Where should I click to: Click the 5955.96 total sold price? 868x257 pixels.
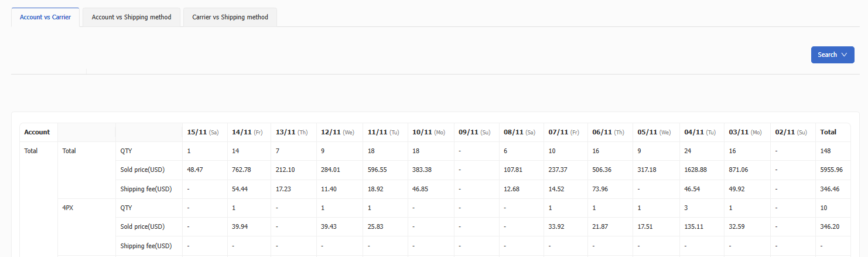(x=832, y=170)
